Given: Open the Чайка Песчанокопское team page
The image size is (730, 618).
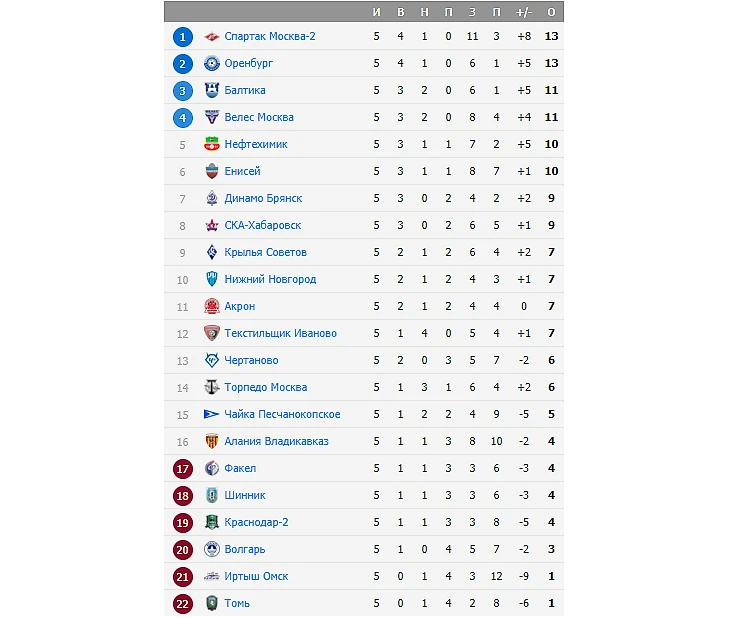Looking at the screenshot, I should pyautogui.click(x=282, y=415).
